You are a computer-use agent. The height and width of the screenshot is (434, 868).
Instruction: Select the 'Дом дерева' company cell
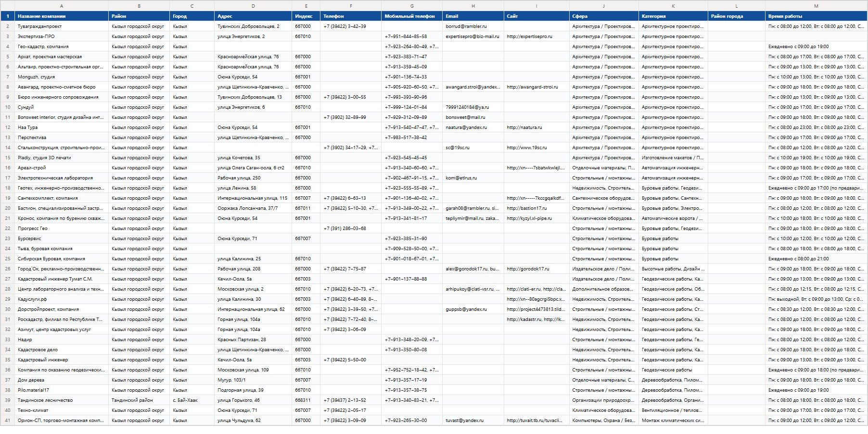[x=62, y=380]
